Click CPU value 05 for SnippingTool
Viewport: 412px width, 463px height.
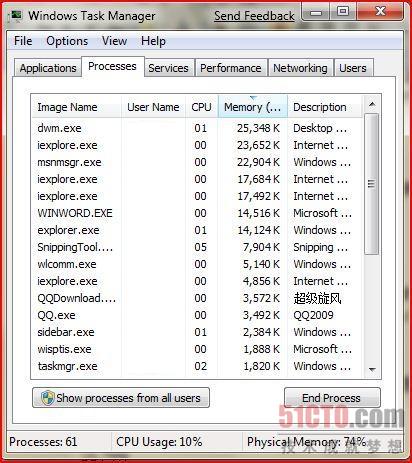[200, 247]
